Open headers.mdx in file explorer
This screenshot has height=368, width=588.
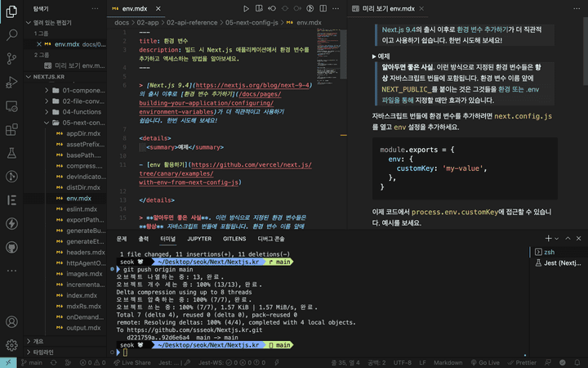pos(86,253)
